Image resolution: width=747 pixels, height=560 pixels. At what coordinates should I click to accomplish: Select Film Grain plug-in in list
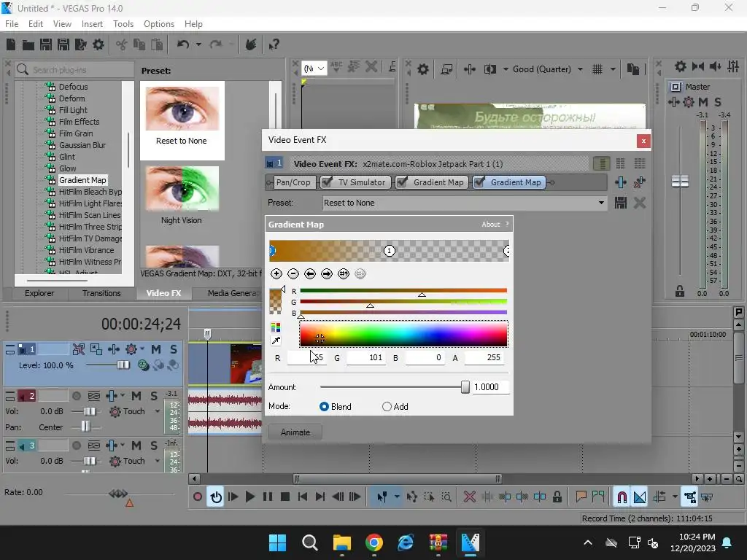[x=76, y=133]
